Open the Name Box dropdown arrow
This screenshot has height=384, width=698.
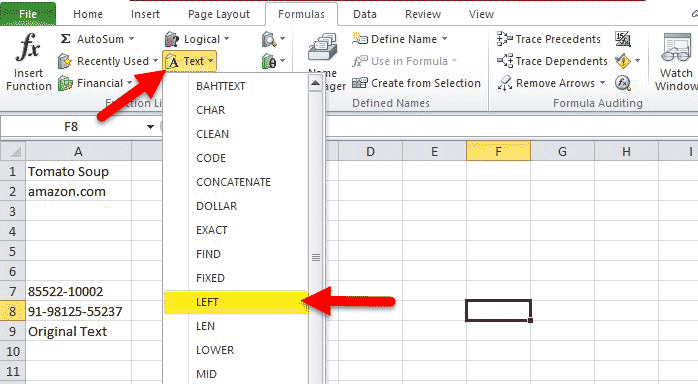[150, 127]
